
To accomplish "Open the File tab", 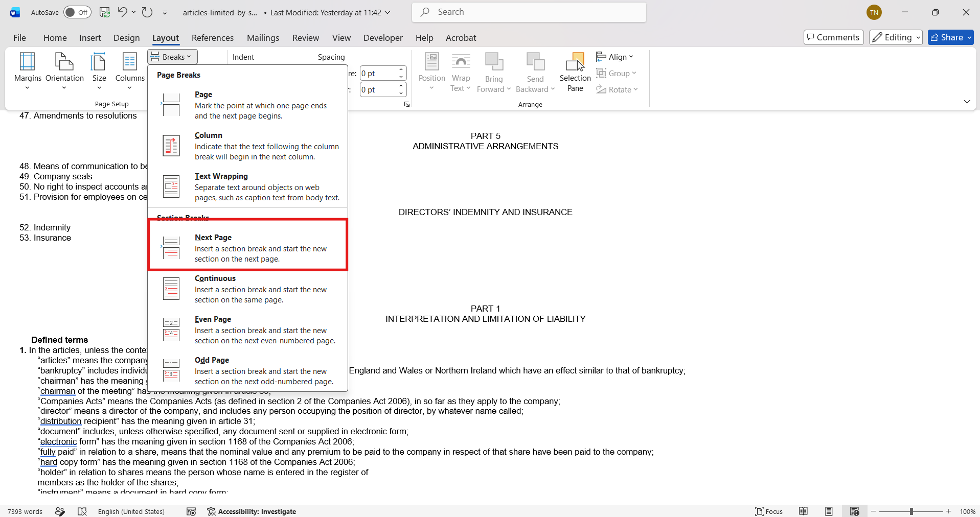I will 19,38.
